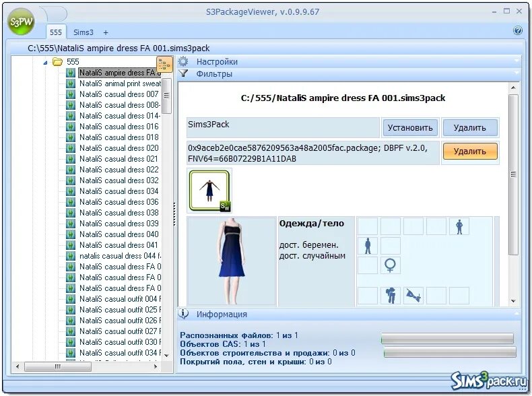
Task: Click file icon of NataliS casual outfit 025
Action: (71, 310)
